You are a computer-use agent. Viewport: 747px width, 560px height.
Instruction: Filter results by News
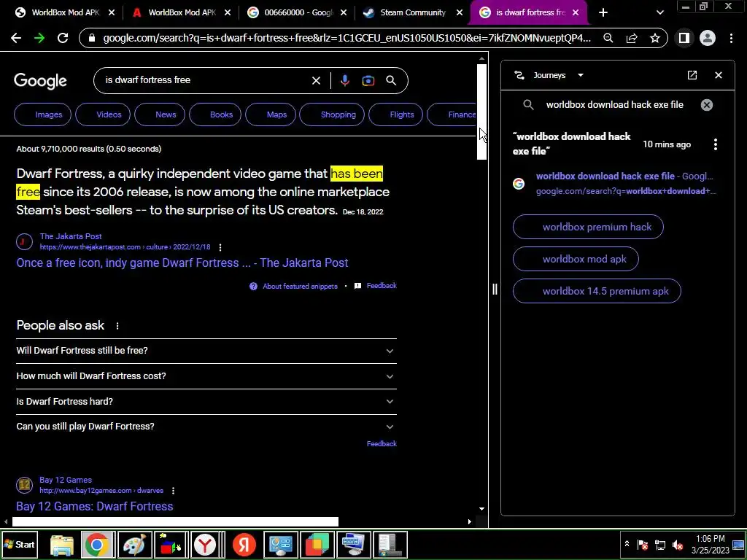click(160, 114)
